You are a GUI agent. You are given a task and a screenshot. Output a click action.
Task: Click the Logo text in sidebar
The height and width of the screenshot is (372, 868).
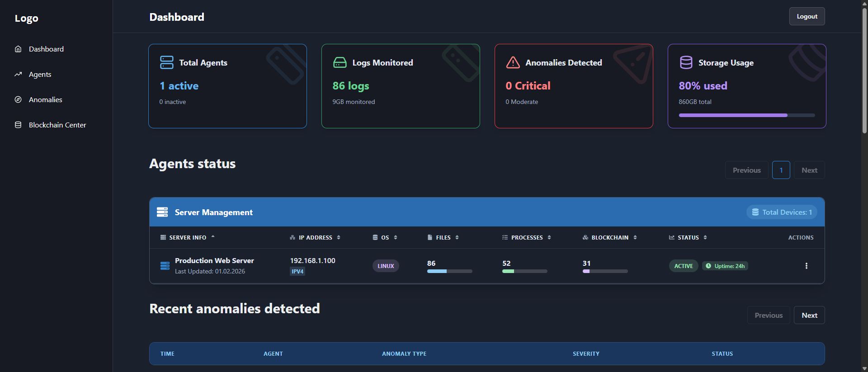pos(26,18)
